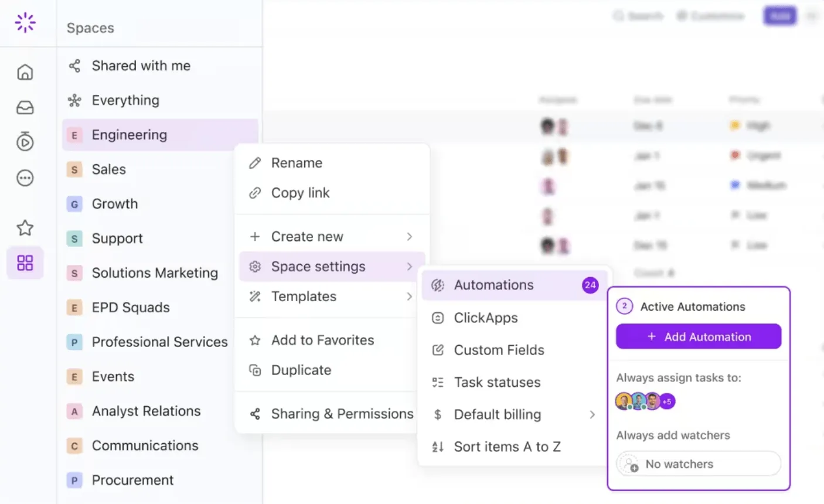
Task: Click the Growth space G badge
Action: (x=74, y=205)
